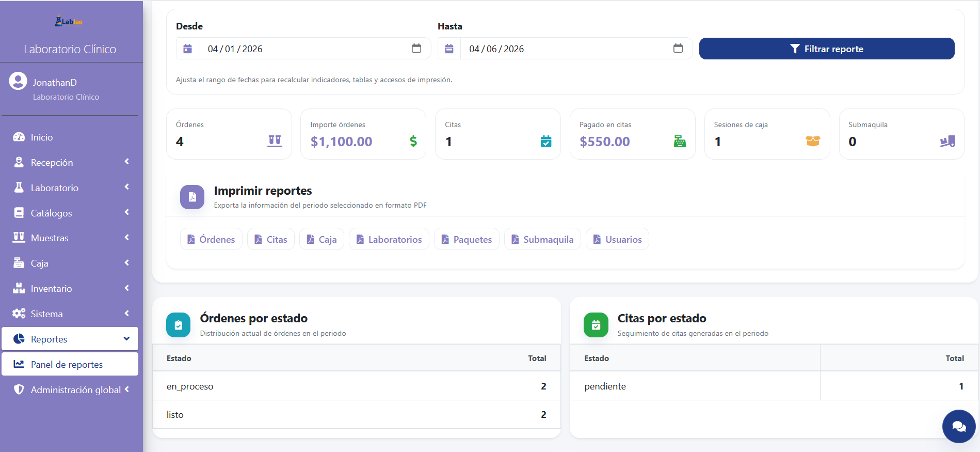The height and width of the screenshot is (452, 980).
Task: Click the register icon in Pagado en citas card
Action: point(680,141)
